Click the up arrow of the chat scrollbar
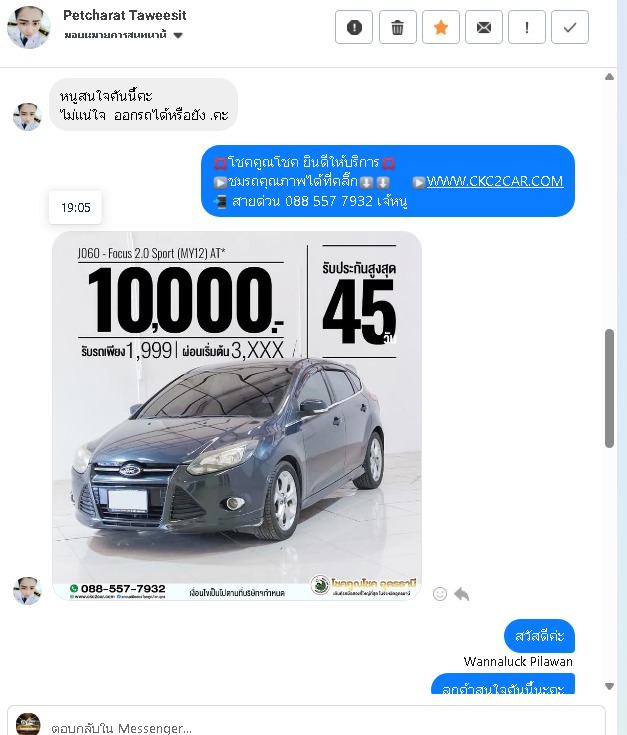Image resolution: width=627 pixels, height=735 pixels. click(609, 76)
